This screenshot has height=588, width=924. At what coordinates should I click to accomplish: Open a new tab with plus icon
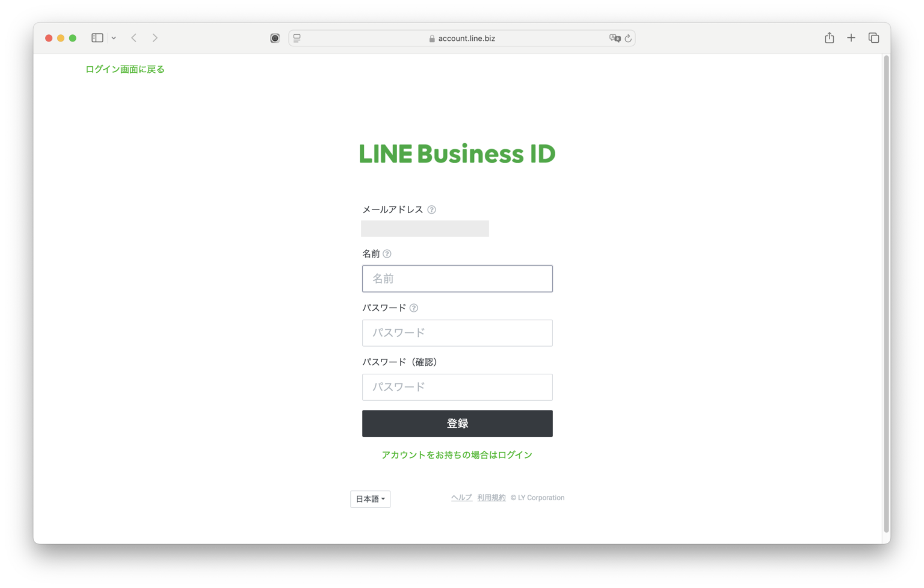click(851, 38)
